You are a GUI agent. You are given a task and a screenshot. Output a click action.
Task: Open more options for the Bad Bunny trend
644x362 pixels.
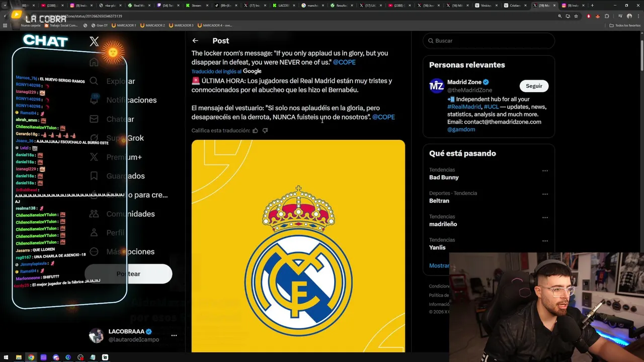tap(545, 171)
